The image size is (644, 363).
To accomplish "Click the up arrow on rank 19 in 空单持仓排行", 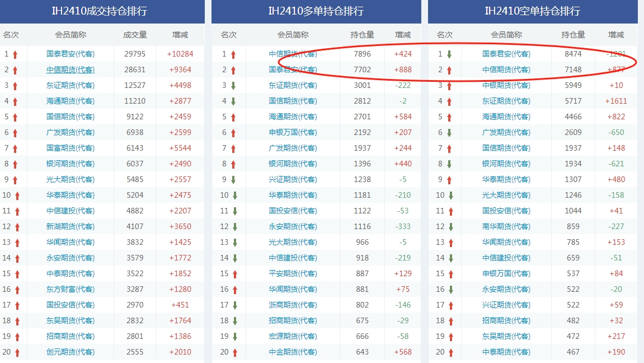I will (x=451, y=337).
